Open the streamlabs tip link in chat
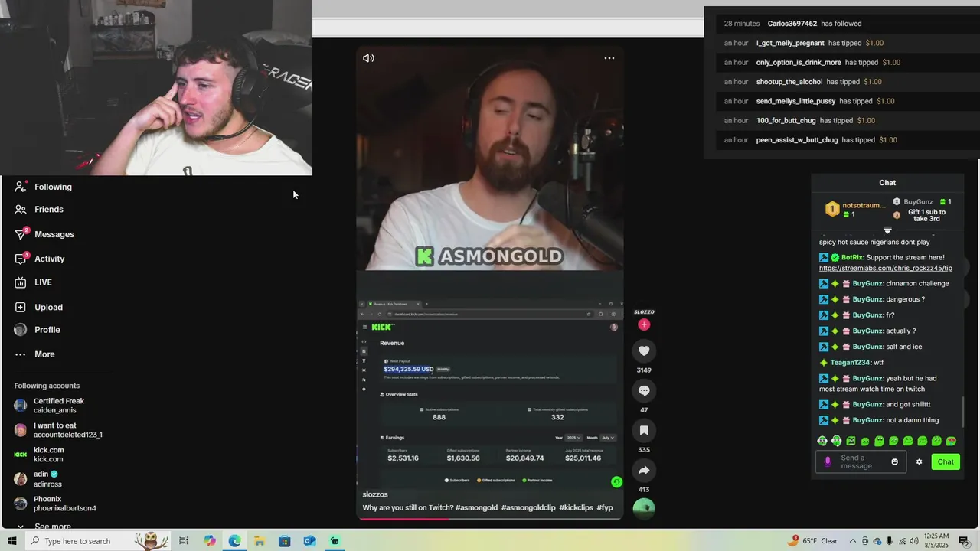This screenshot has height=551, width=980. 885,268
